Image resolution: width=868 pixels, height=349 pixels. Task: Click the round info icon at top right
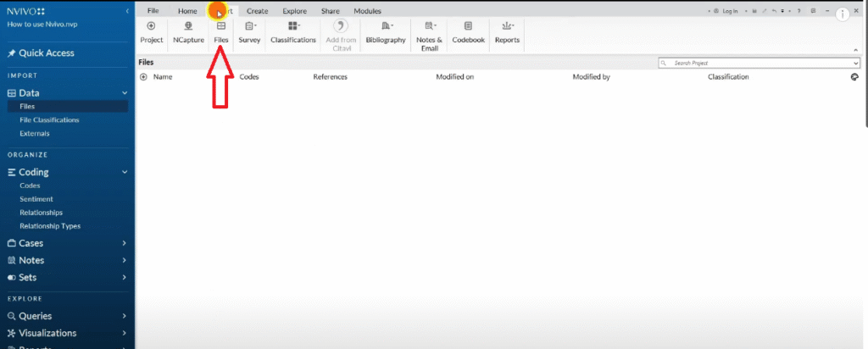point(842,15)
